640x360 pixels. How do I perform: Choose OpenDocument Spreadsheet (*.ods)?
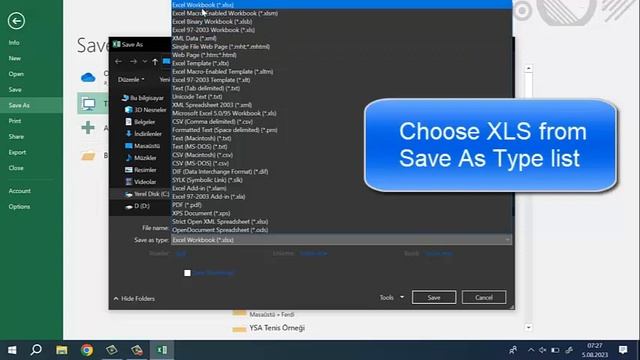341,230
